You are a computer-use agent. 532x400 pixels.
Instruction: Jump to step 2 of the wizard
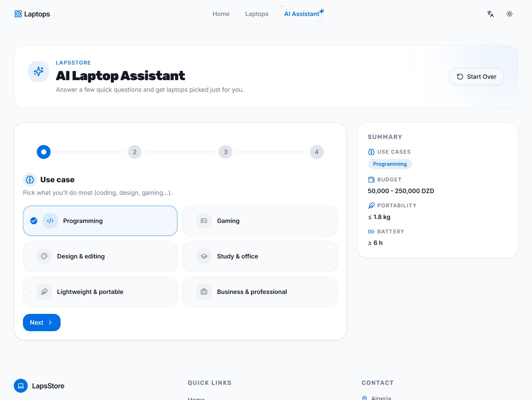(135, 152)
